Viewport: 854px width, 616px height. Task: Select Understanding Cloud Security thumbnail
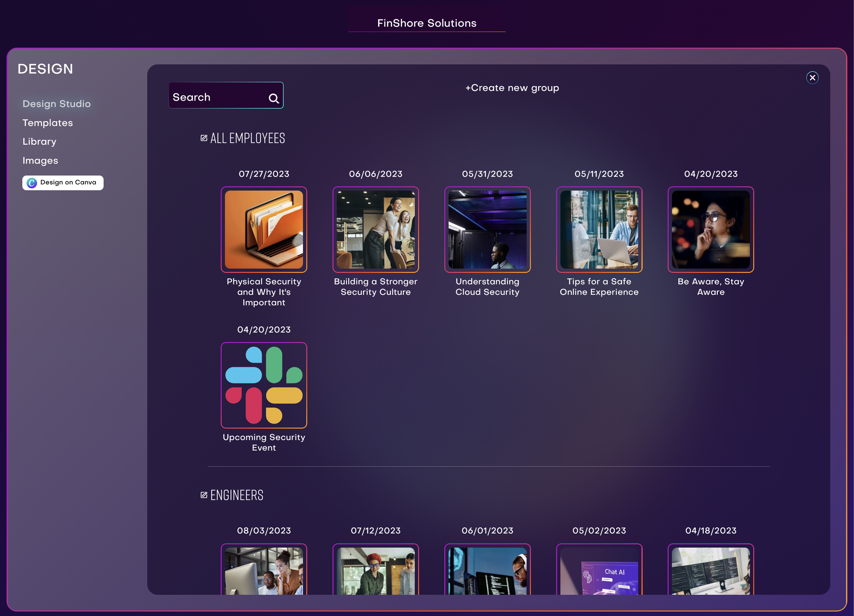pos(487,230)
